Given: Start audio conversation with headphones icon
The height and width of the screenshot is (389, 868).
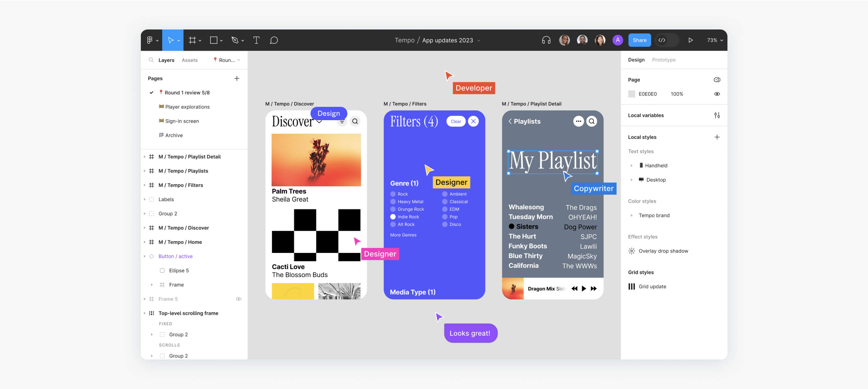Looking at the screenshot, I should pos(546,40).
